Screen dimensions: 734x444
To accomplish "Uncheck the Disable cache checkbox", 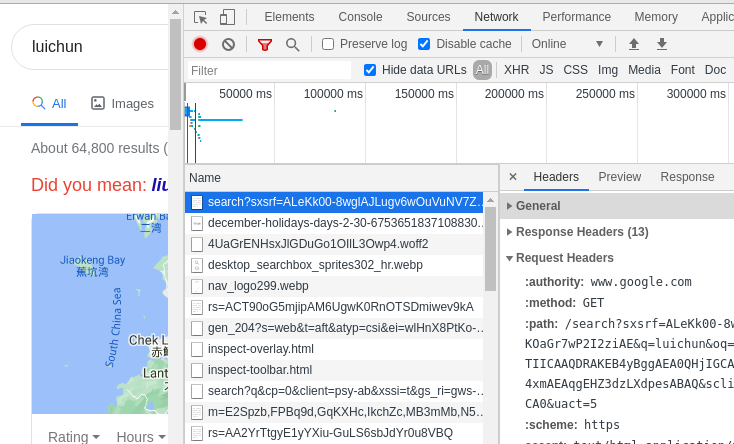I will (x=424, y=44).
